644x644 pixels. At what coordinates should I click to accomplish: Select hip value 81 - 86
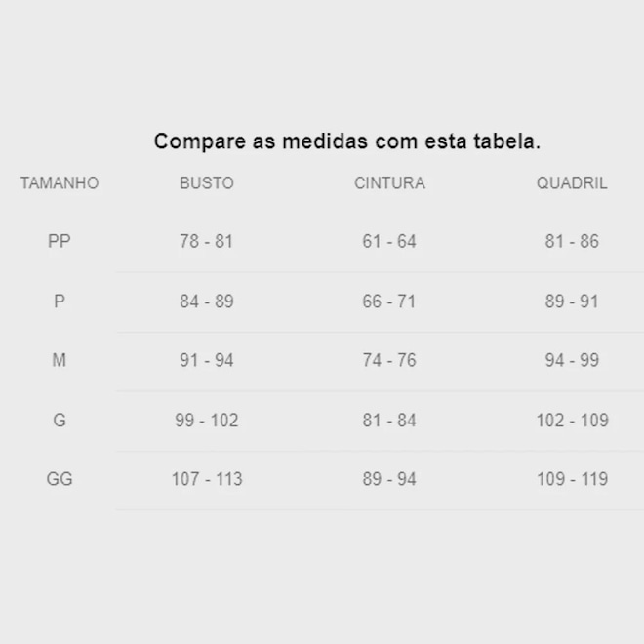(x=572, y=241)
